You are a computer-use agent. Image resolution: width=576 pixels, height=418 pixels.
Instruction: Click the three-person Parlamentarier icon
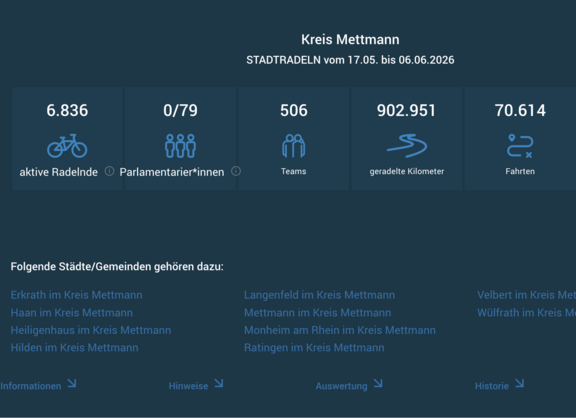(x=180, y=146)
